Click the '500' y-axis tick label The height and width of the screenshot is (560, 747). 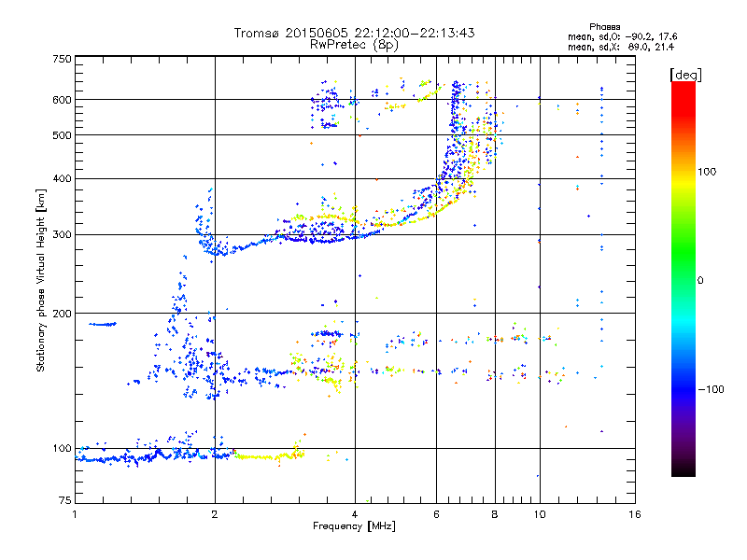click(x=62, y=135)
